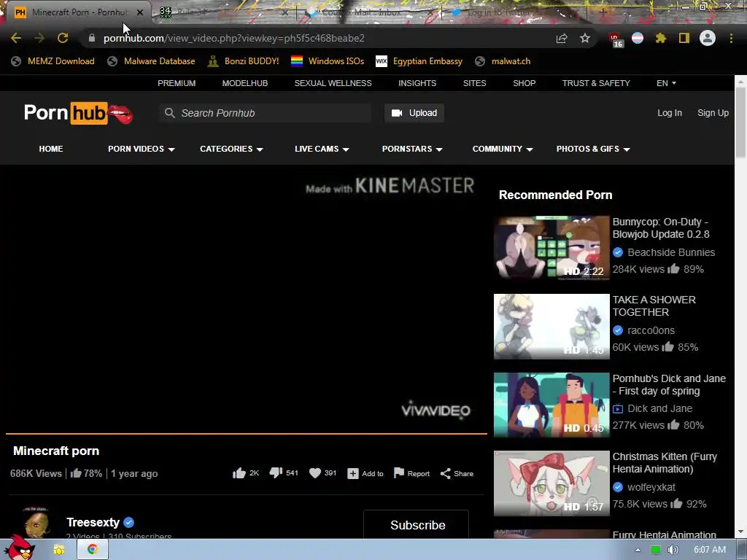Open the Bonzi BUDDY! bookmark
Viewport: 747px width, 560px height.
click(244, 61)
